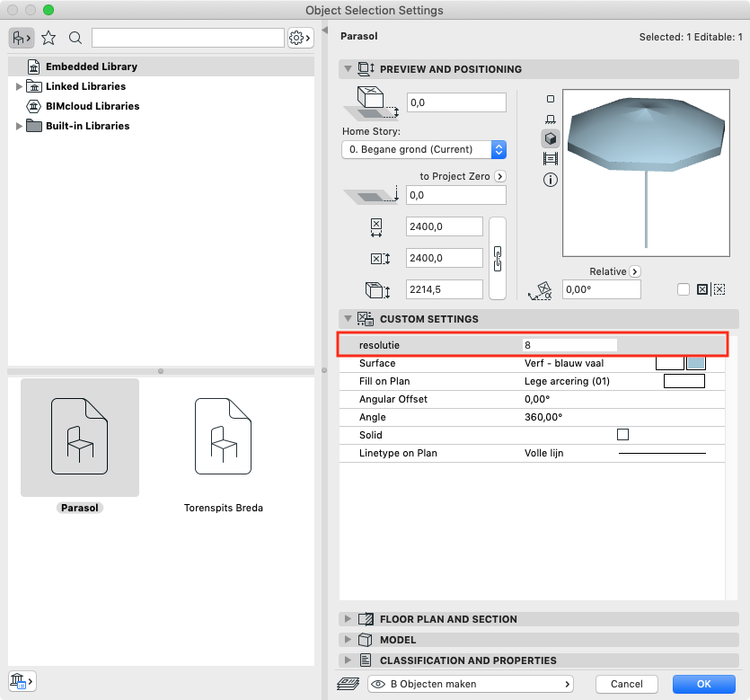
Task: Click the Cancel button
Action: click(x=627, y=684)
